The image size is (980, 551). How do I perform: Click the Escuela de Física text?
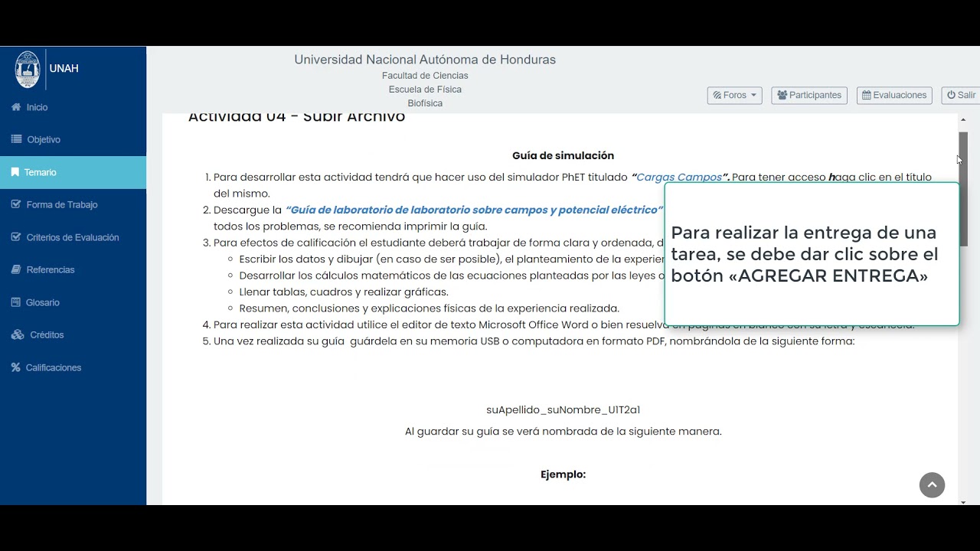(425, 90)
